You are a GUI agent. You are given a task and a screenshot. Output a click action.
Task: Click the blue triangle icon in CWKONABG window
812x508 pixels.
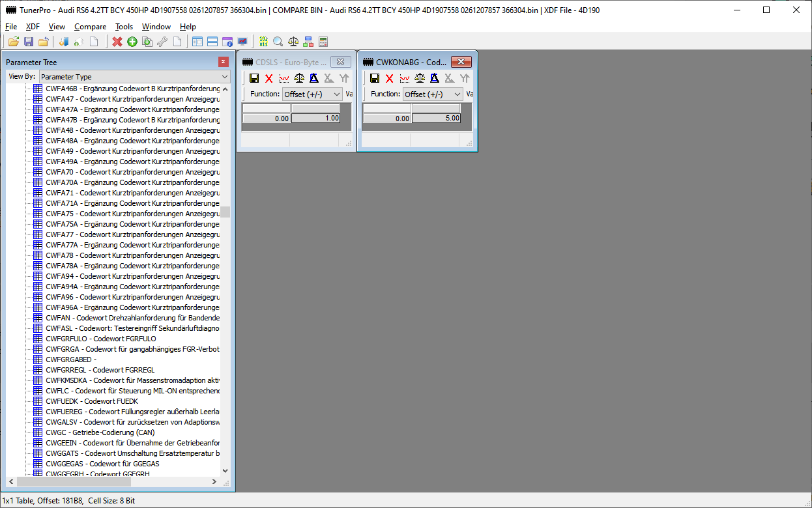click(435, 78)
